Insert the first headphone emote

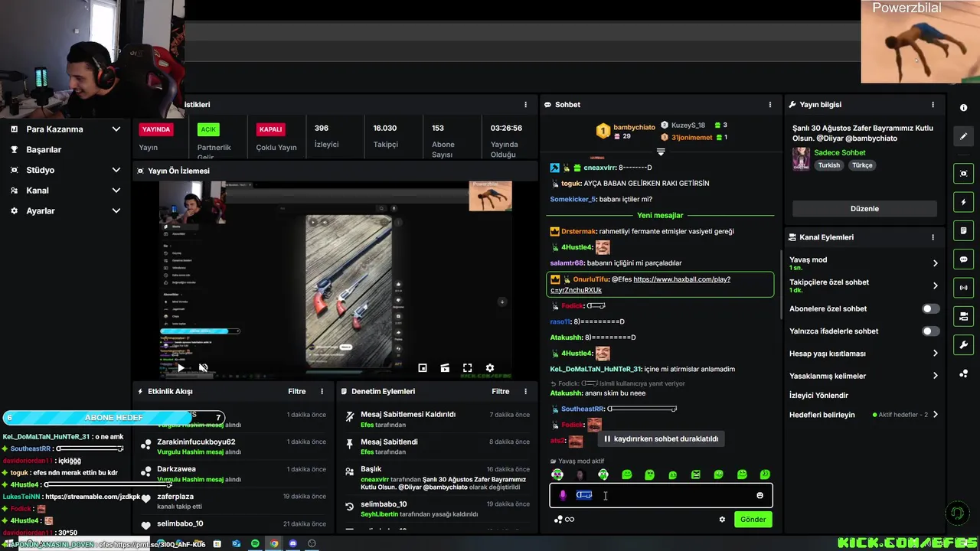pyautogui.click(x=557, y=474)
